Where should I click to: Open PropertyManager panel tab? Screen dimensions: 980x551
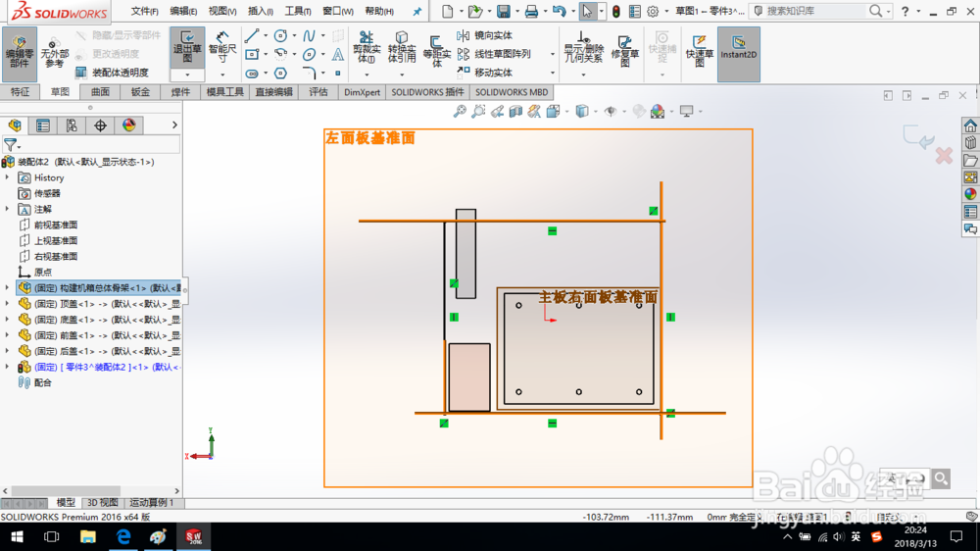click(x=43, y=125)
